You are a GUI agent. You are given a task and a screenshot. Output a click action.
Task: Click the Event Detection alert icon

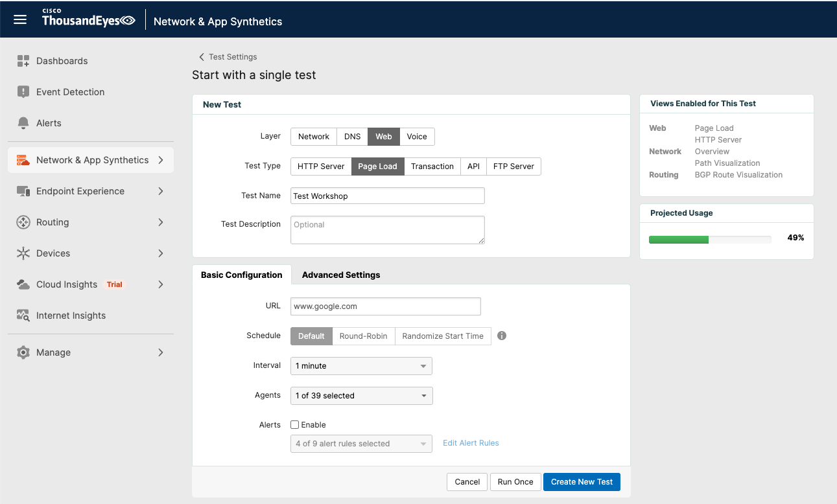point(23,92)
